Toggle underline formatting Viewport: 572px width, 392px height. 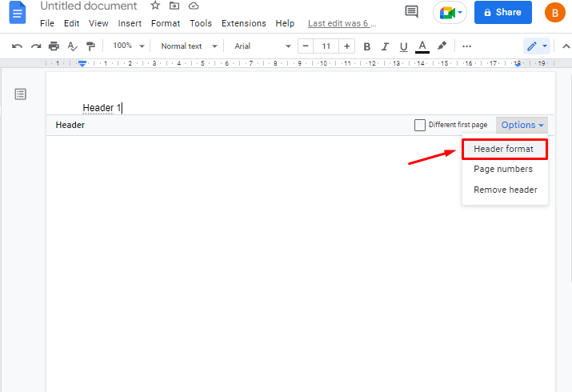403,46
